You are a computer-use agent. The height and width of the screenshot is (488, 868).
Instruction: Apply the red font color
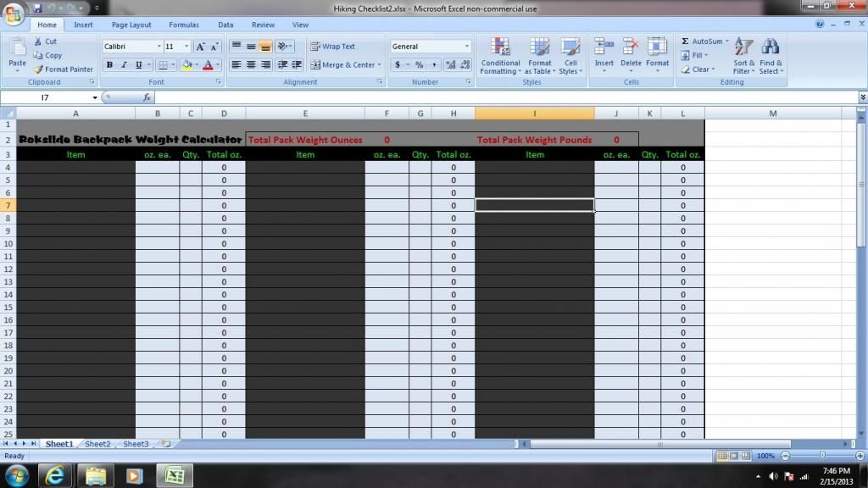point(209,65)
